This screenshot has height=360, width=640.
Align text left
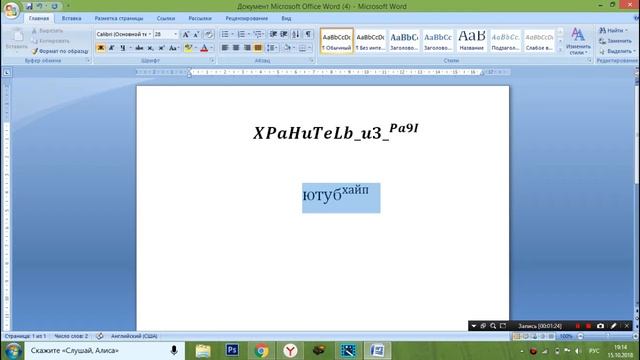(225, 48)
